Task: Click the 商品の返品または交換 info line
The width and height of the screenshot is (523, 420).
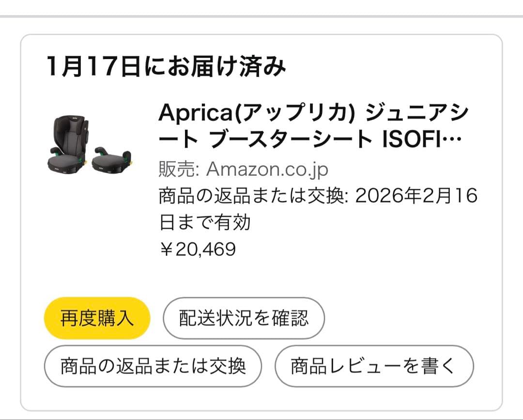Action: [x=247, y=195]
